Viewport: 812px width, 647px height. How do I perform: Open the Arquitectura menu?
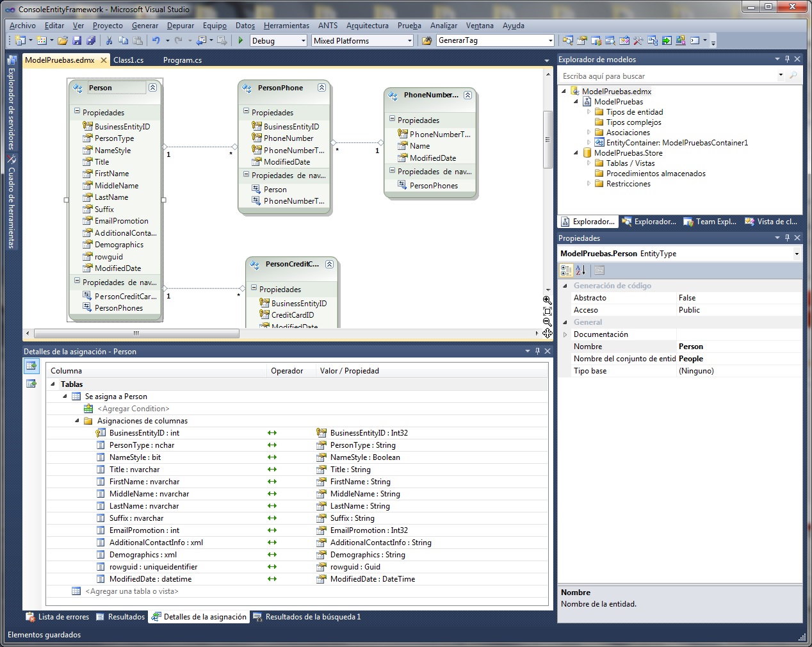367,26
